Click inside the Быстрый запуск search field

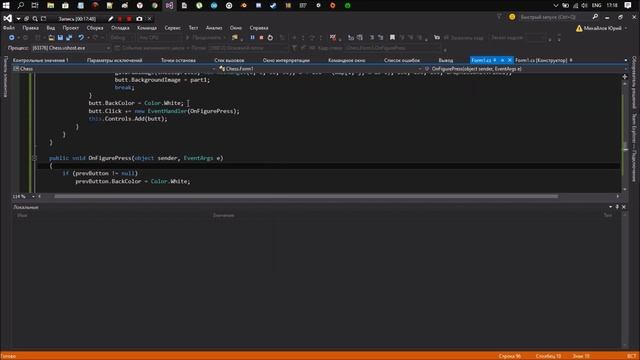point(553,17)
